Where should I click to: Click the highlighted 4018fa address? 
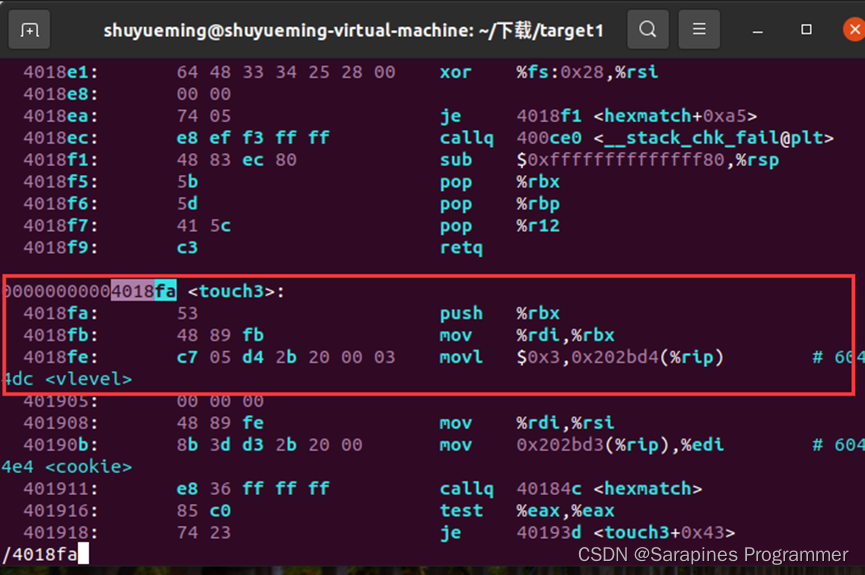pyautogui.click(x=143, y=291)
